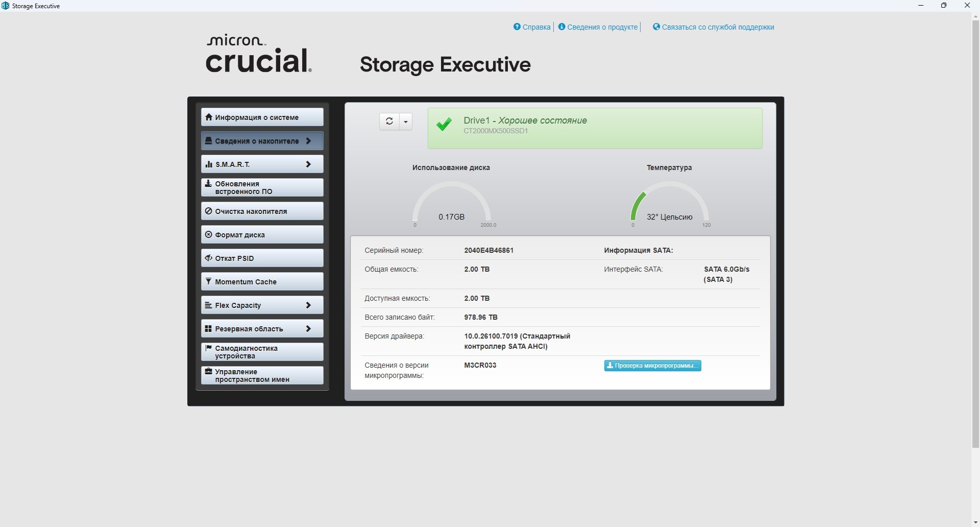The image size is (980, 527).
Task: Click the refresh drive icon button
Action: (389, 122)
